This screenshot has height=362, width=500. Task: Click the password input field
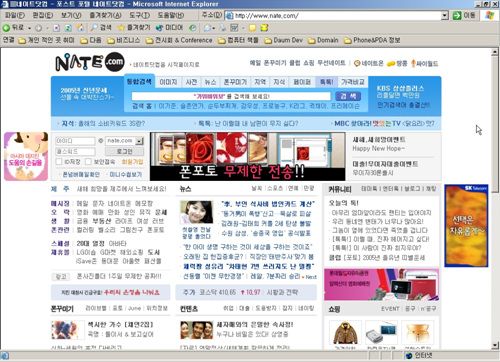click(x=75, y=152)
